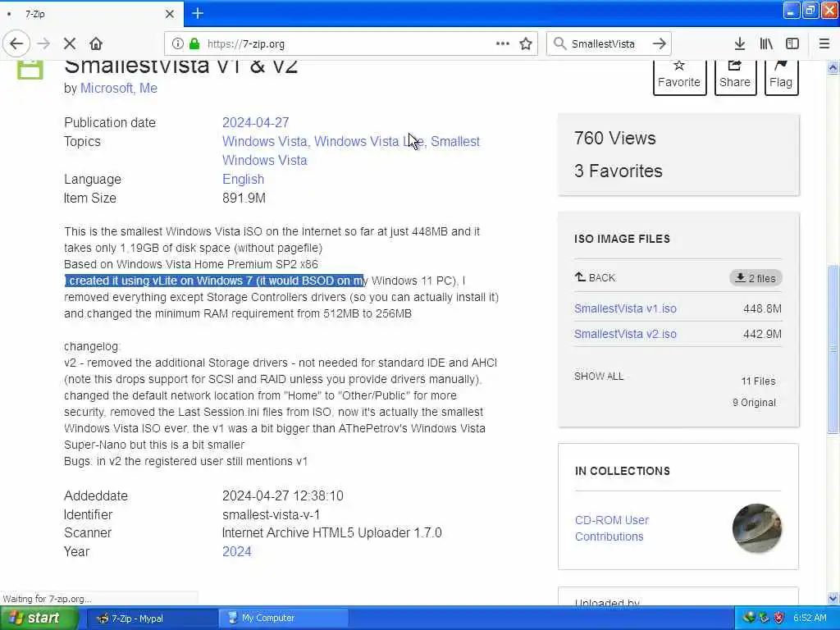Download SmallestVista v2.iso
Viewport: 840px width, 630px height.
625,334
